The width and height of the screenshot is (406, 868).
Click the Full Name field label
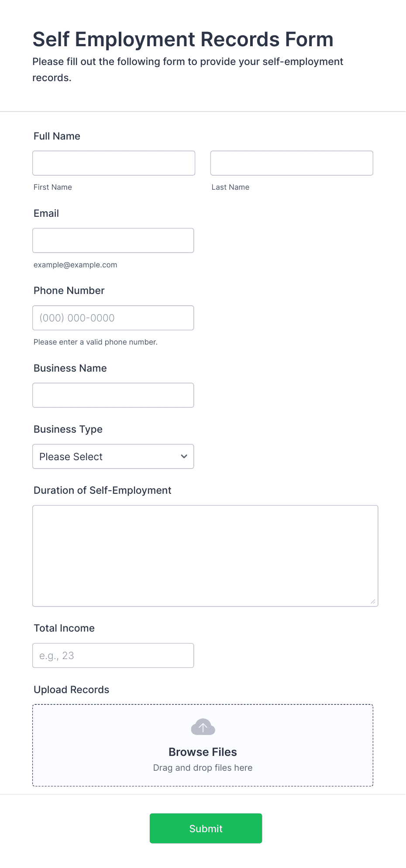pos(57,136)
